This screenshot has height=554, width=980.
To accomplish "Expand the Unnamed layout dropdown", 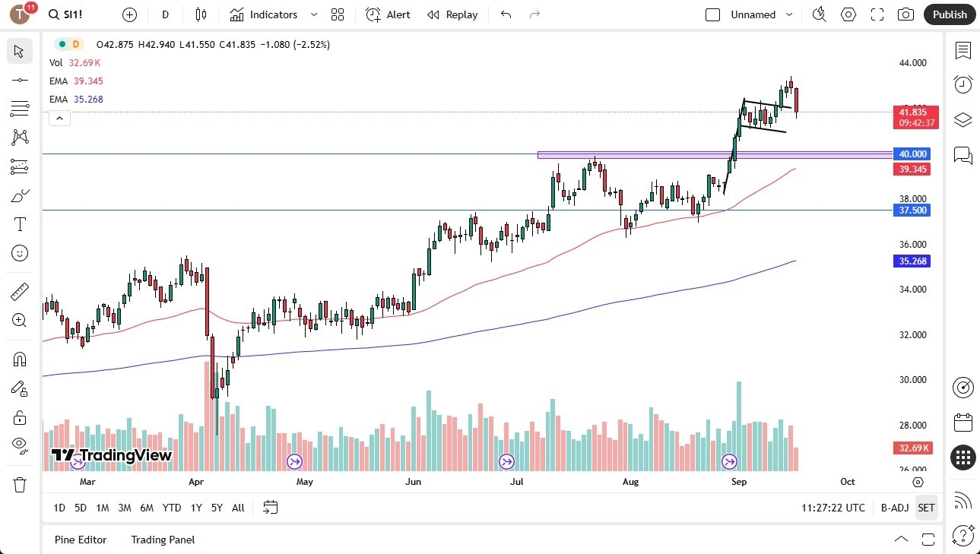I will pyautogui.click(x=789, y=14).
